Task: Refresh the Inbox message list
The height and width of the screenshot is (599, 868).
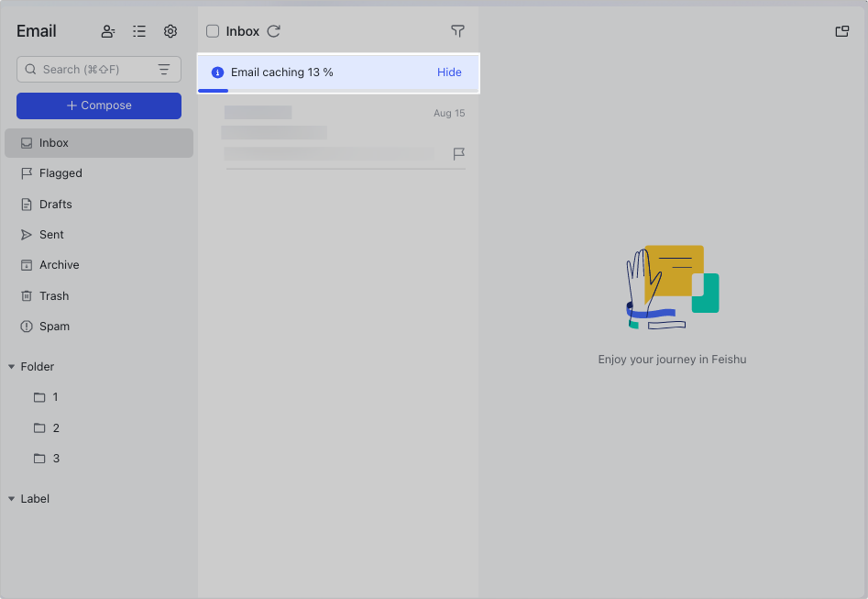Action: pyautogui.click(x=273, y=30)
